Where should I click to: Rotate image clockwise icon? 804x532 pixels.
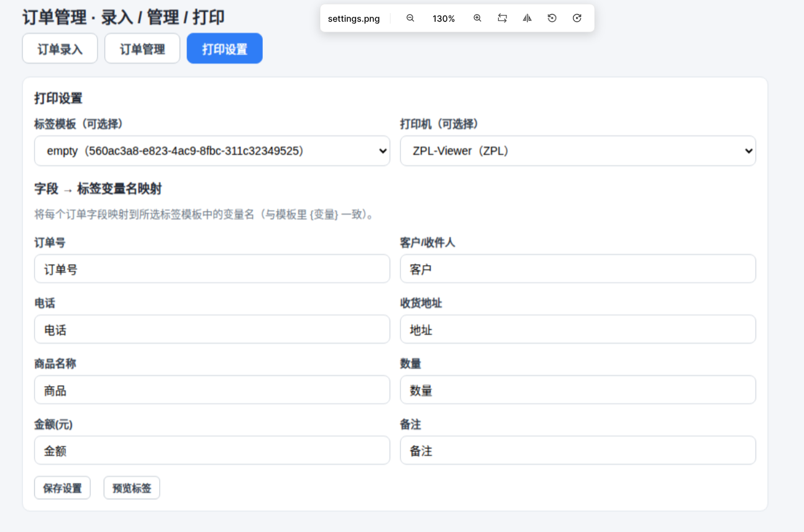coord(577,19)
